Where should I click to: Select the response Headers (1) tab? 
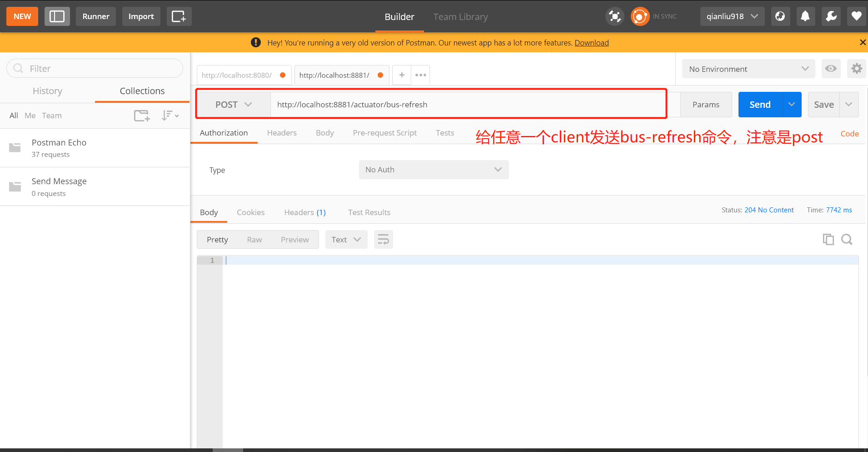point(305,212)
